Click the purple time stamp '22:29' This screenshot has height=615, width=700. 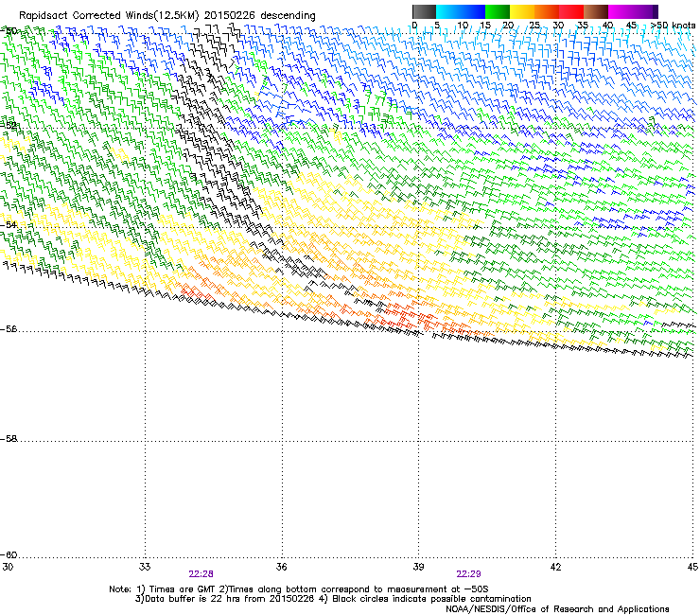coord(468,574)
